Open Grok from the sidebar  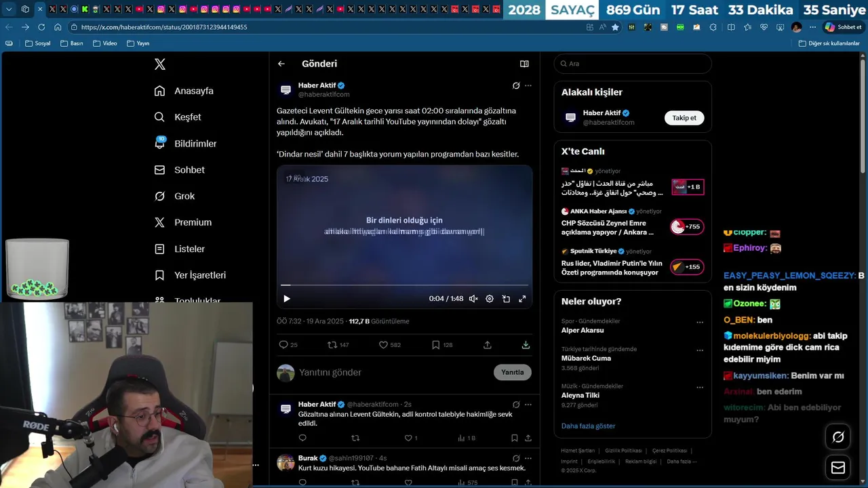(x=174, y=196)
